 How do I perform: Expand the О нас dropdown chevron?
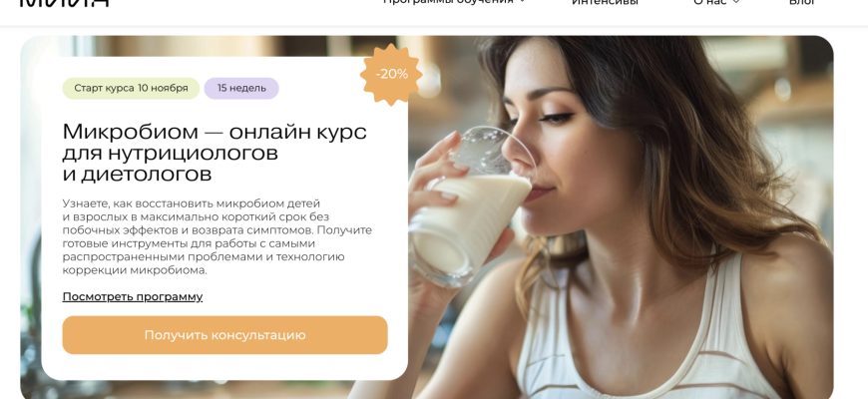click(x=736, y=2)
